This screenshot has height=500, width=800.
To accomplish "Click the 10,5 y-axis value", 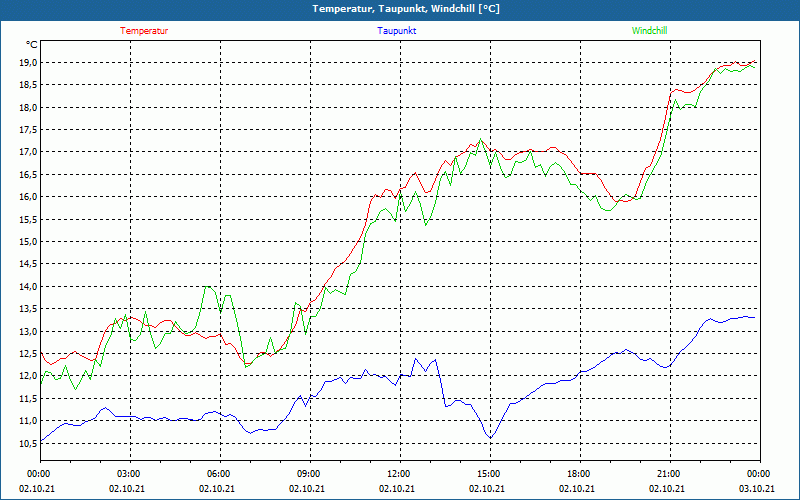I will pos(29,443).
